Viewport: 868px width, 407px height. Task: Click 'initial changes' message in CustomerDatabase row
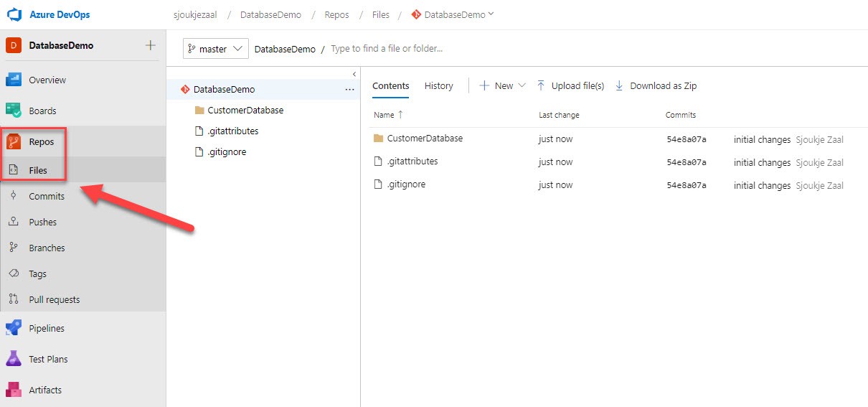762,140
